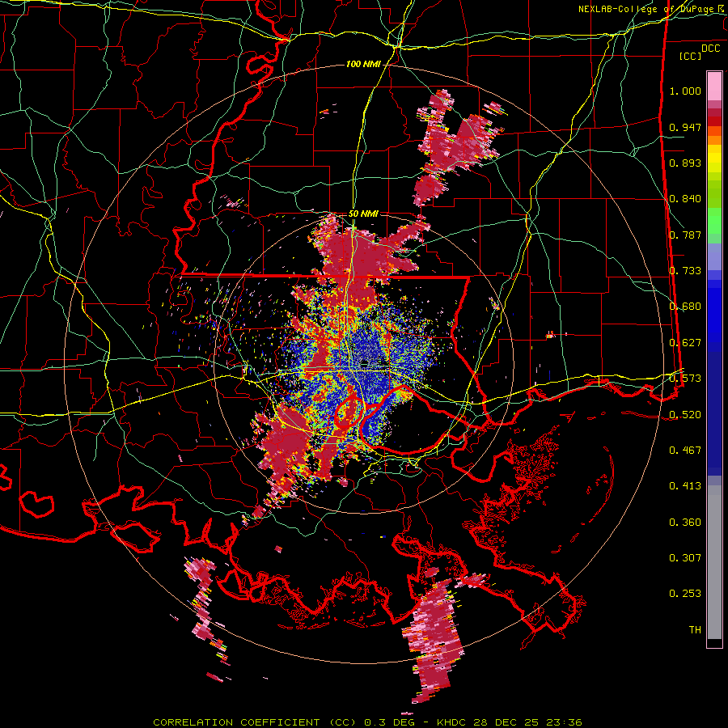Click the 0.840 legend value

[x=685, y=199]
